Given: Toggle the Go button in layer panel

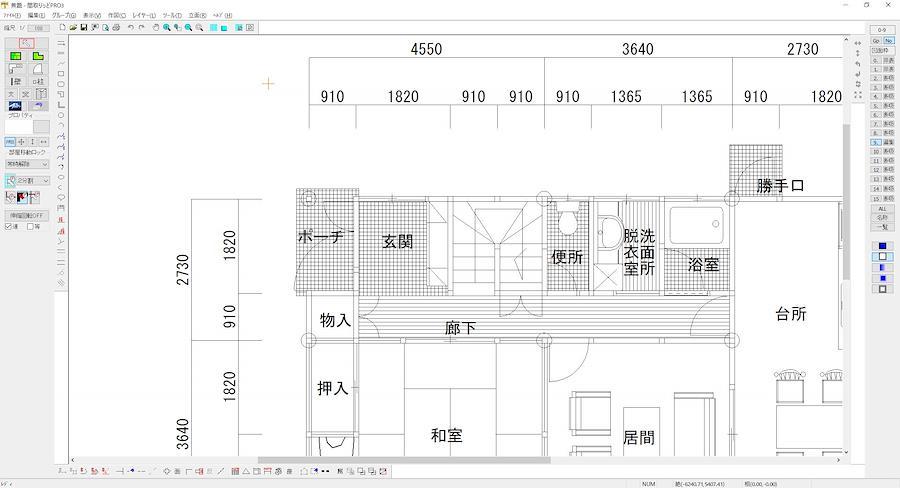Looking at the screenshot, I should pos(876,41).
